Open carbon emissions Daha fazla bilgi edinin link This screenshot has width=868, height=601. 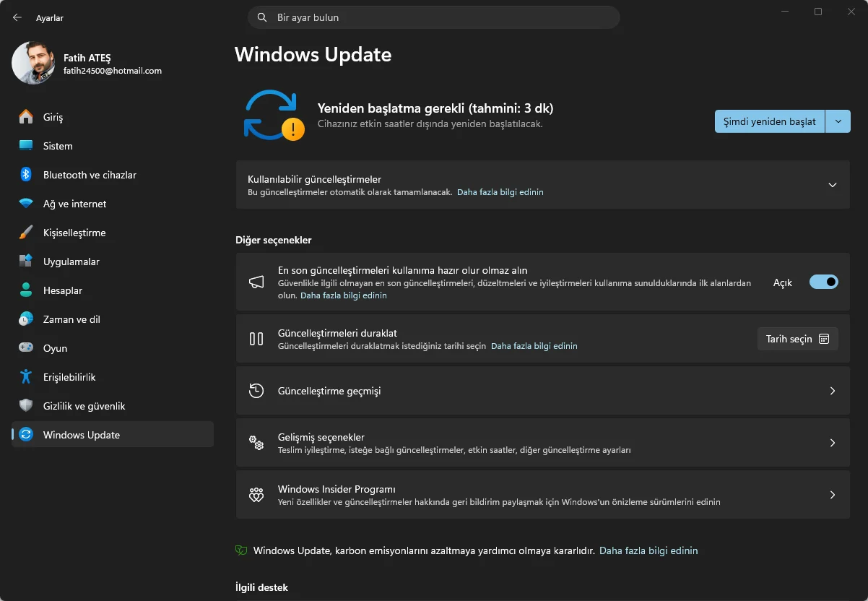(648, 550)
